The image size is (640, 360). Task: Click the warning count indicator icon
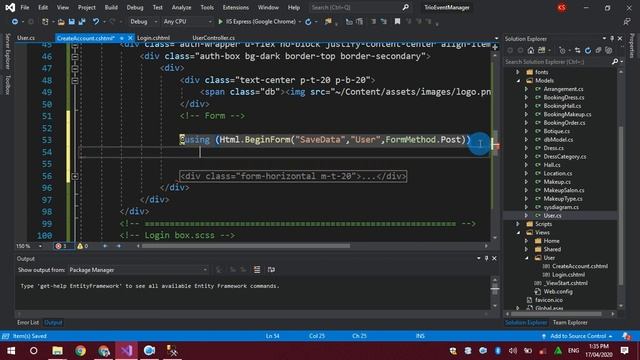[x=80, y=246]
